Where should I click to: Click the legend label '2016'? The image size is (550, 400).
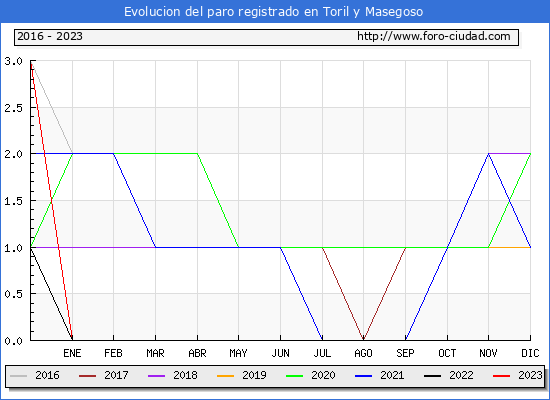point(47,375)
